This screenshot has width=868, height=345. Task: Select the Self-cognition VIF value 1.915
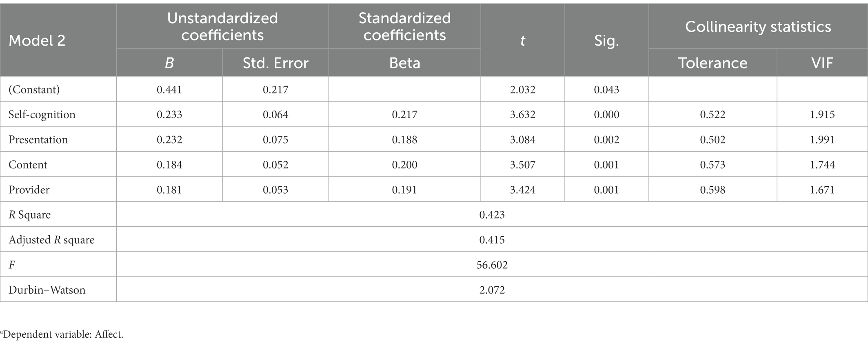point(822,115)
